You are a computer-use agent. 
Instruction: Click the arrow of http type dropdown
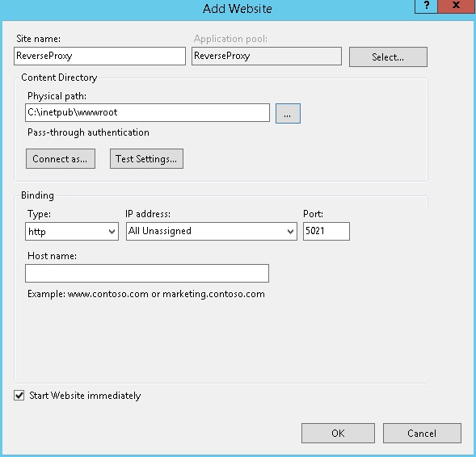pyautogui.click(x=112, y=232)
